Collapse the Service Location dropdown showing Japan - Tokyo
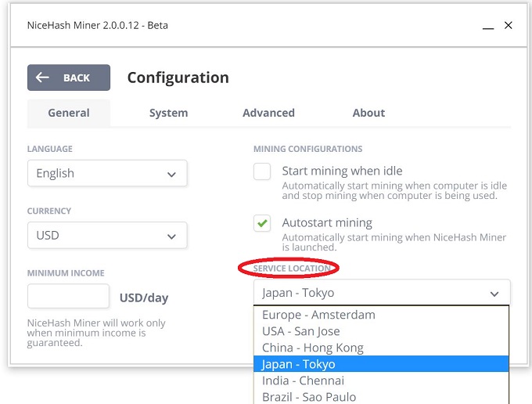This screenshot has height=404, width=532. pyautogui.click(x=382, y=292)
